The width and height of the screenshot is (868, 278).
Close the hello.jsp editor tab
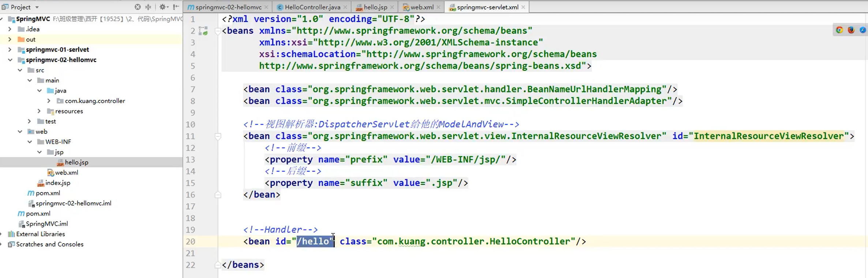pyautogui.click(x=392, y=7)
